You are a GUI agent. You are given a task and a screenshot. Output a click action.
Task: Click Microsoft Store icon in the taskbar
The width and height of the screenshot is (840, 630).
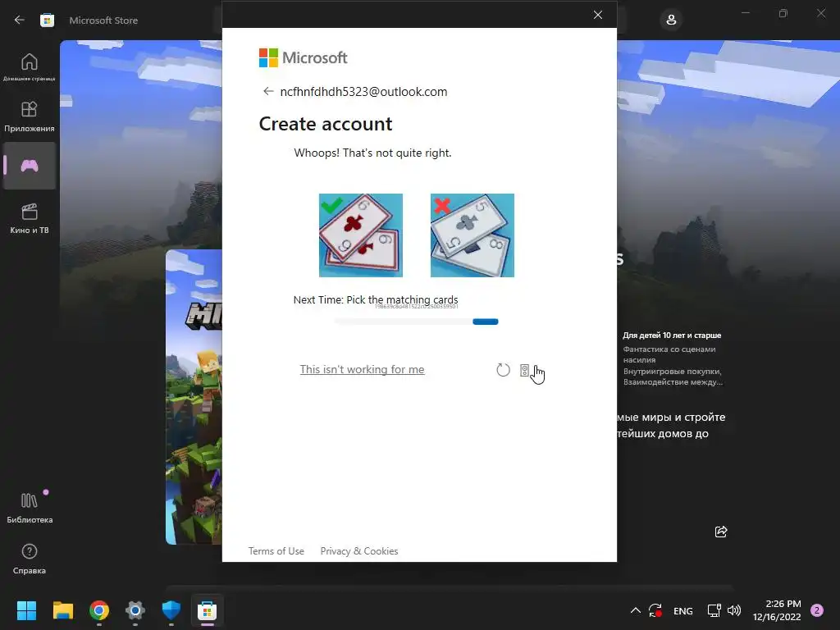(208, 610)
